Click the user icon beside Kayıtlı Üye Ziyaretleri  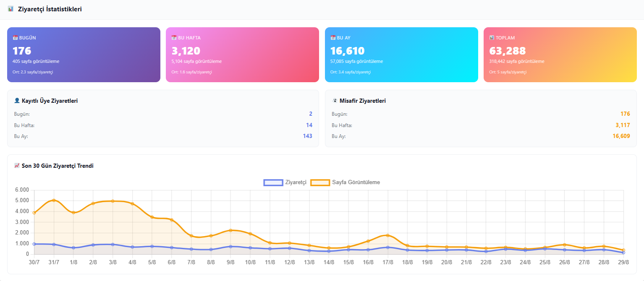point(17,101)
